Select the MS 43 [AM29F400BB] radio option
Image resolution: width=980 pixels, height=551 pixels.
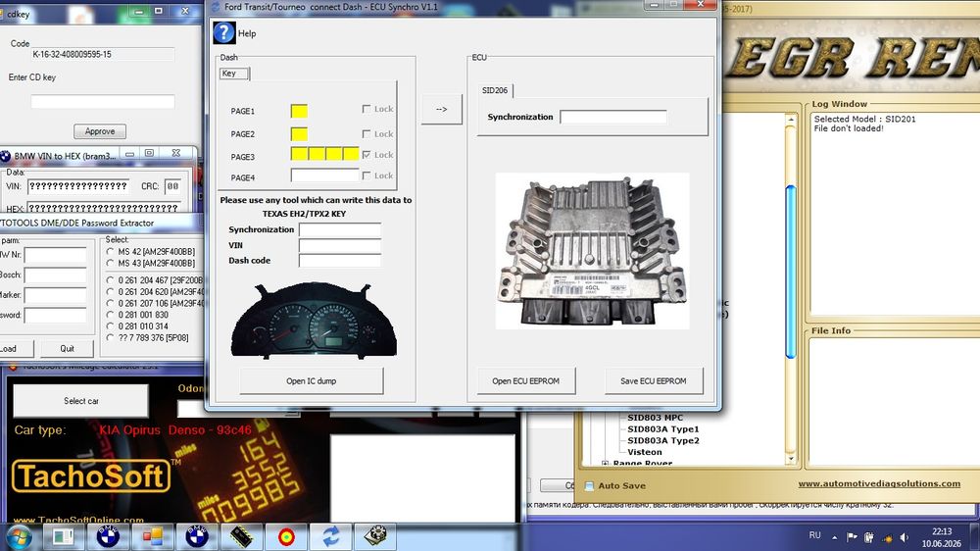point(110,264)
